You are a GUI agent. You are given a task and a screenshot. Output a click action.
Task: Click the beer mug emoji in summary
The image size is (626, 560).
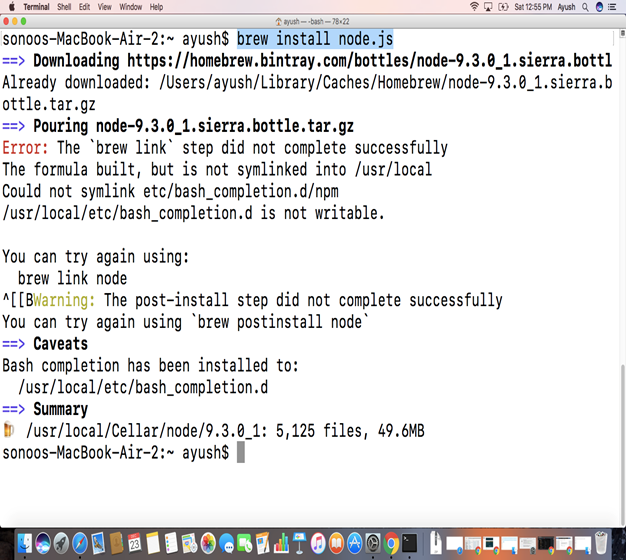pyautogui.click(x=9, y=430)
